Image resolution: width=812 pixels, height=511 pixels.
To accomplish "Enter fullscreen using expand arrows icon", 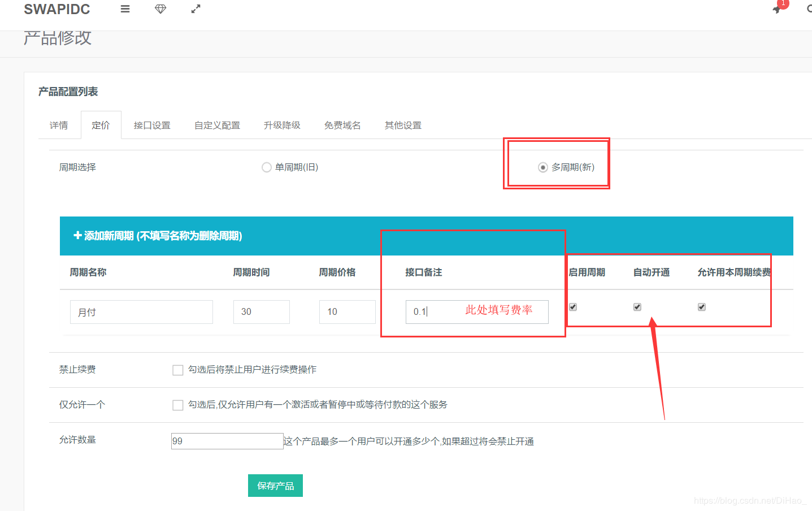I will [x=196, y=8].
